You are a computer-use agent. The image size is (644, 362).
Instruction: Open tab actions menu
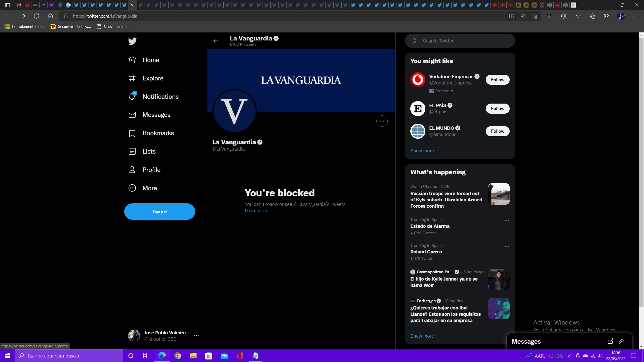pyautogui.click(x=8, y=5)
